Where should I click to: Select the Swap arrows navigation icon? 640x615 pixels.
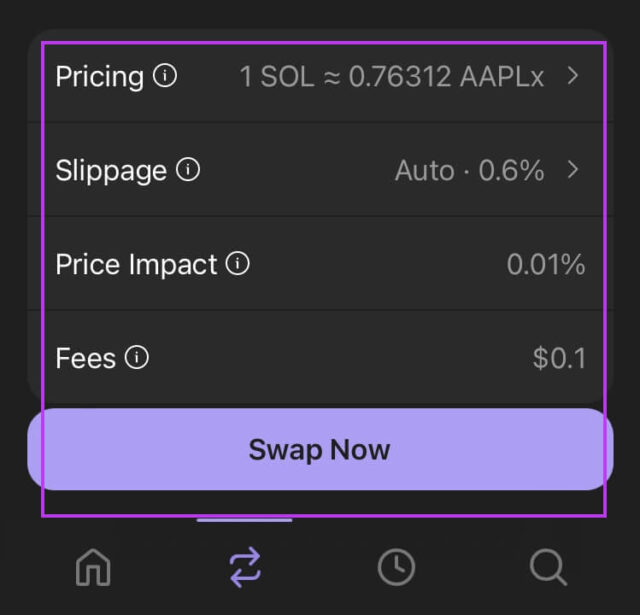coord(245,568)
